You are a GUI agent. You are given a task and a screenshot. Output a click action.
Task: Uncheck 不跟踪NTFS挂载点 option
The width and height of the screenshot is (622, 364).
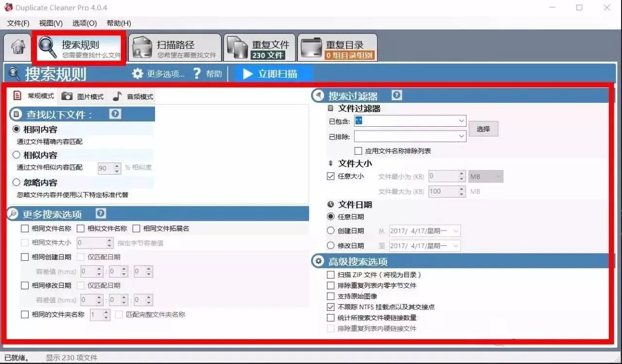click(330, 307)
